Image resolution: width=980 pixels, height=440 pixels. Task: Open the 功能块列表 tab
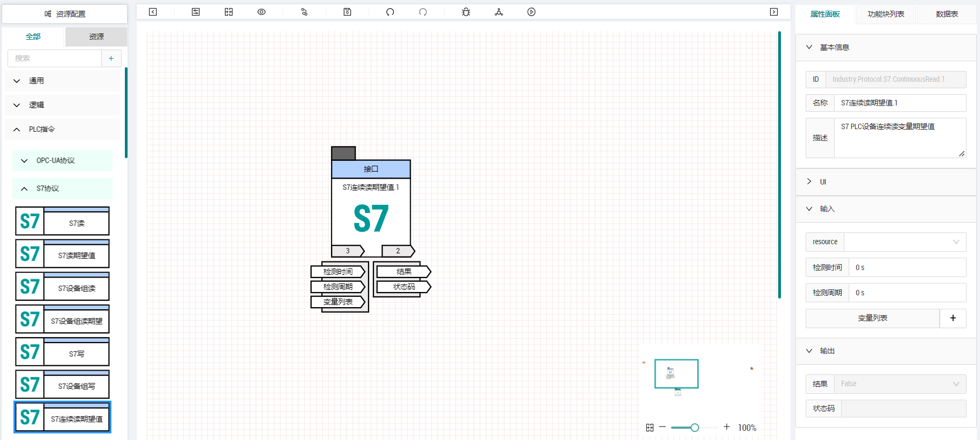pyautogui.click(x=886, y=14)
